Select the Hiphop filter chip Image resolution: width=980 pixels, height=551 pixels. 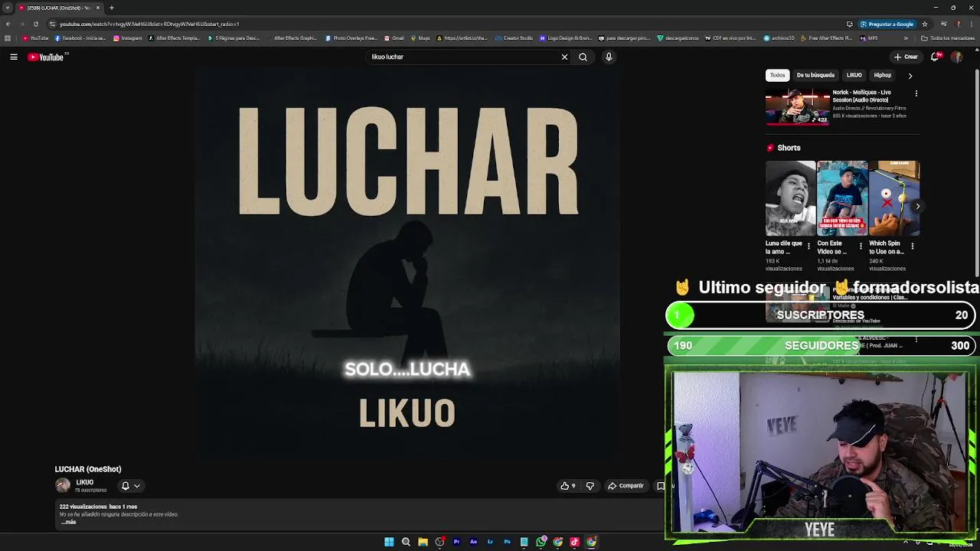click(x=882, y=75)
